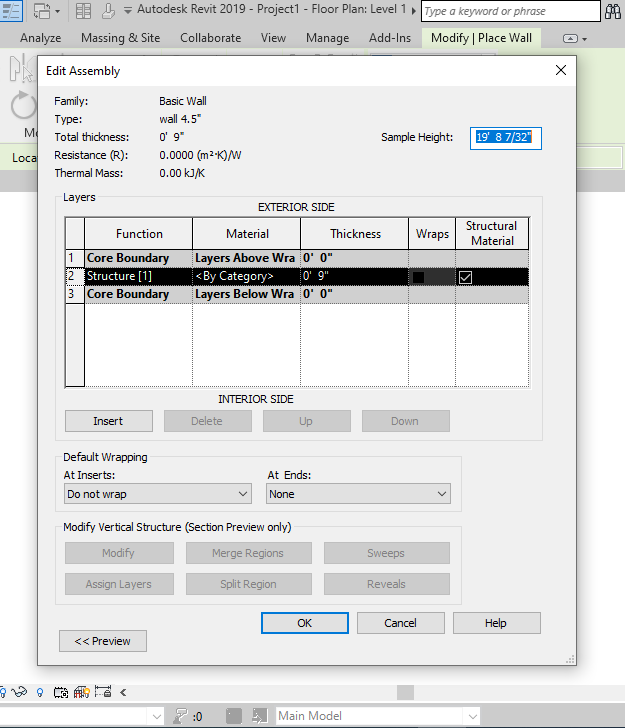Click the binoculars search icon
Screen dimensions: 625x728
[612, 11]
